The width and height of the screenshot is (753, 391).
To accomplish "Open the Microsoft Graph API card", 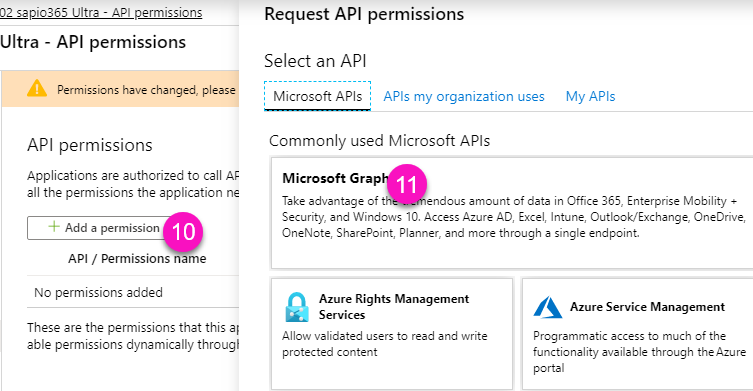I will (x=512, y=213).
